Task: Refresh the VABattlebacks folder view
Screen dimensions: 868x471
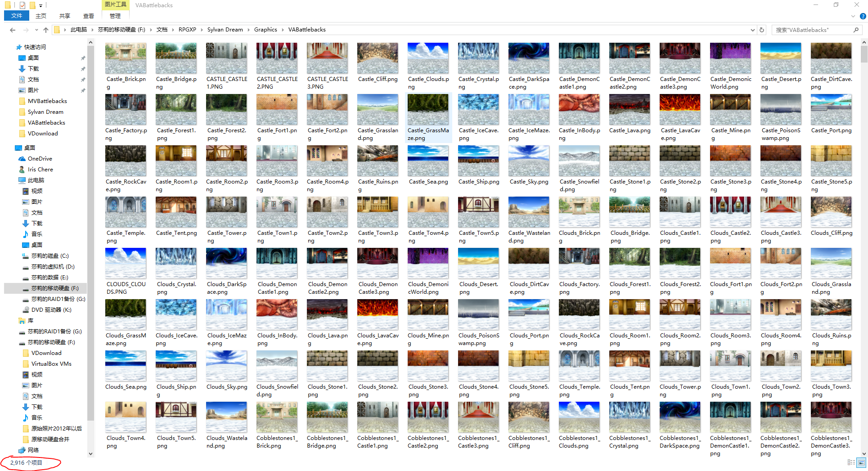Action: coord(762,30)
